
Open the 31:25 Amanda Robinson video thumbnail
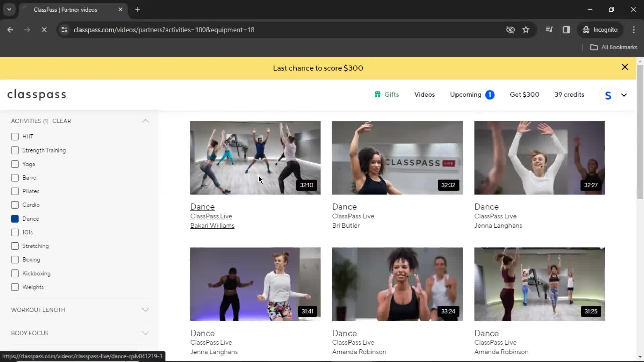click(539, 284)
